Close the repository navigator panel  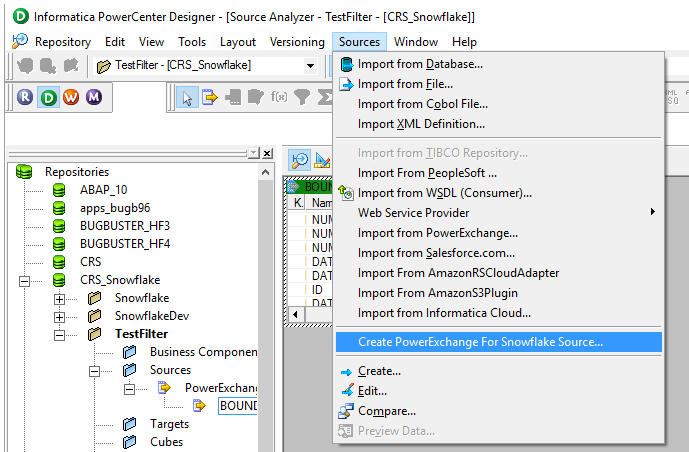coord(267,153)
